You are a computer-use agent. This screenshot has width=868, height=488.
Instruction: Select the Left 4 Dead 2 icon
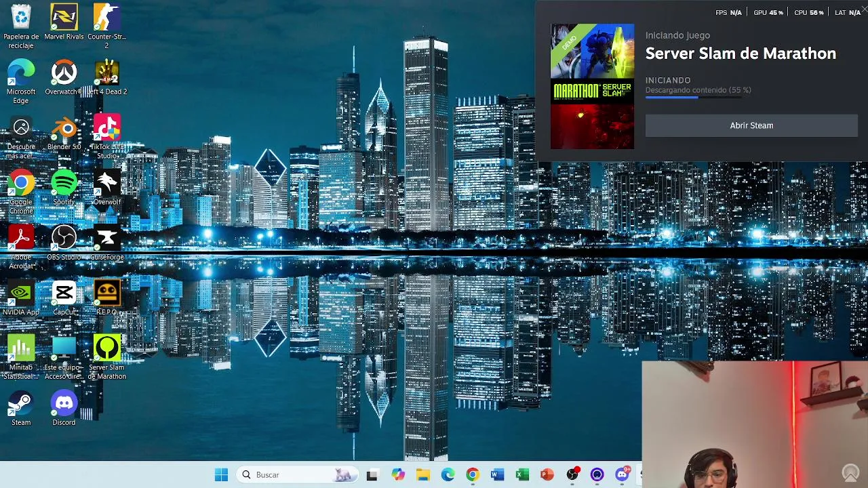106,77
